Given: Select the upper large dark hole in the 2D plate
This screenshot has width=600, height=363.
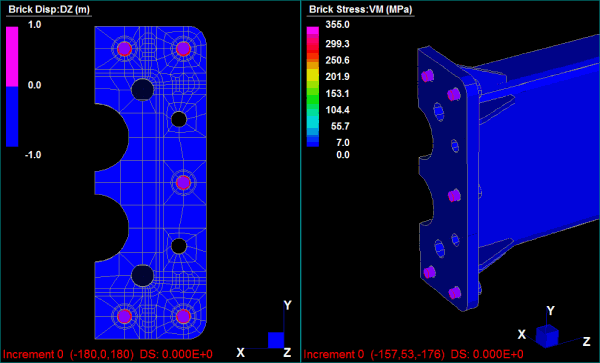Looking at the screenshot, I should point(142,89).
